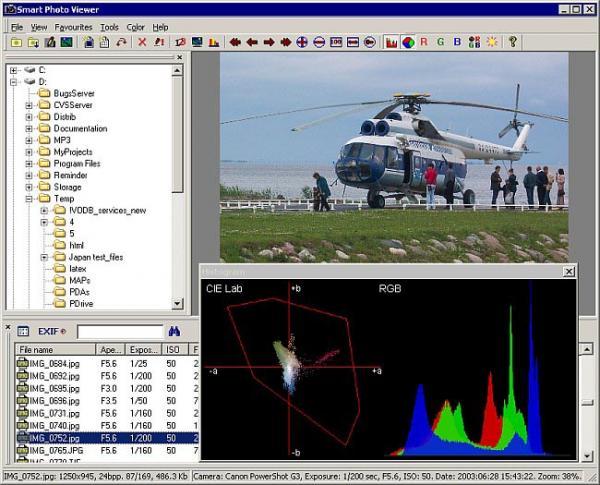Click the first folder icon in the toolbar
Image resolution: width=600 pixels, height=485 pixels.
point(16,42)
